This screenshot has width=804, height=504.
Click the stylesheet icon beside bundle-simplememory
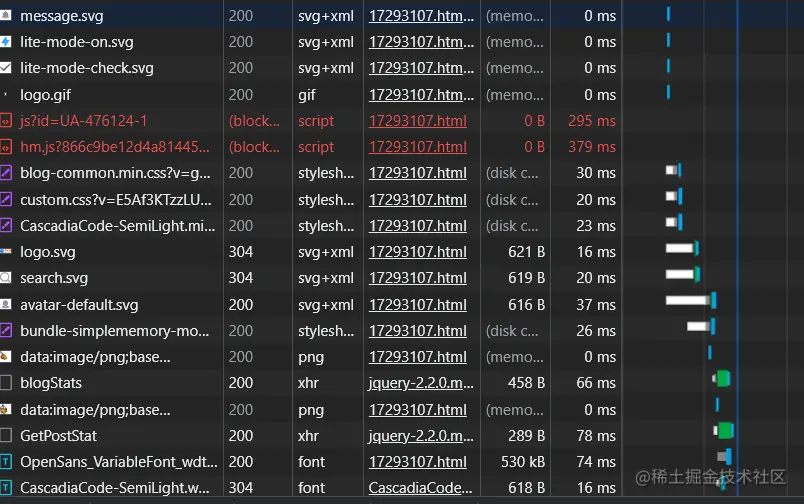coord(6,330)
